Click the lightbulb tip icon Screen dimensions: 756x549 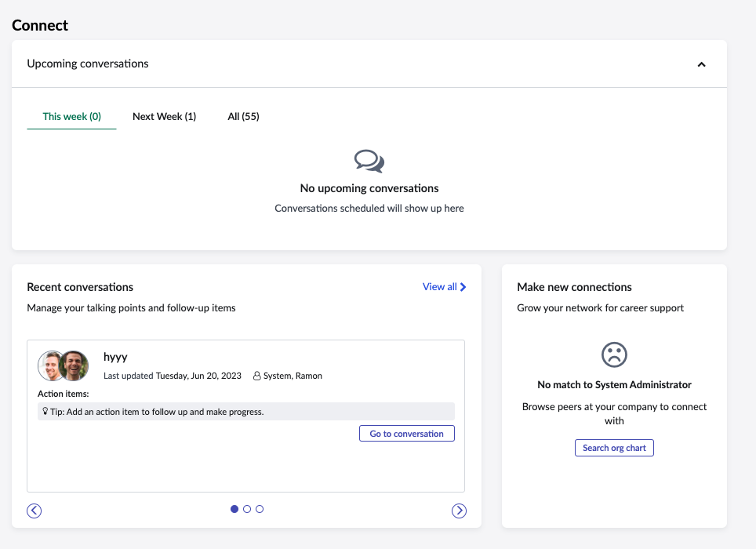click(x=45, y=411)
